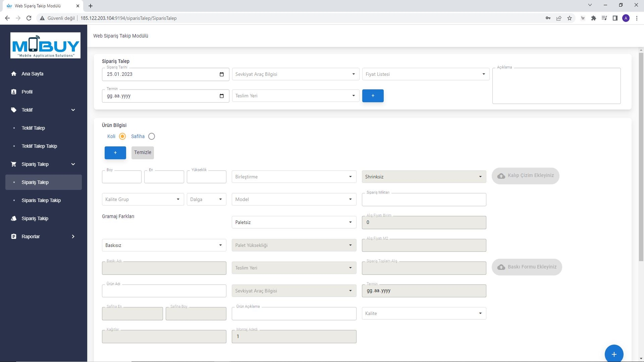Viewport: 644px width, 362px height.
Task: Open the top Sevkiyat Araç Bilgisi dropdown
Action: [x=296, y=74]
